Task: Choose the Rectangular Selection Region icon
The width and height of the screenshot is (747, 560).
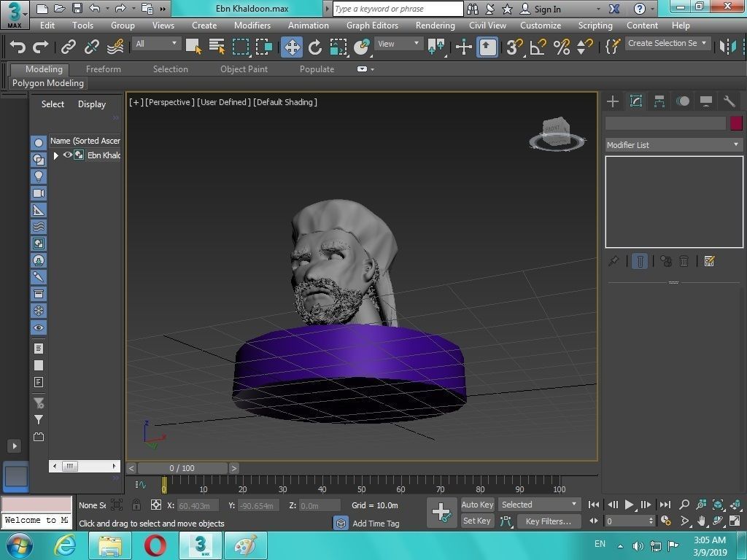Action: pos(241,47)
